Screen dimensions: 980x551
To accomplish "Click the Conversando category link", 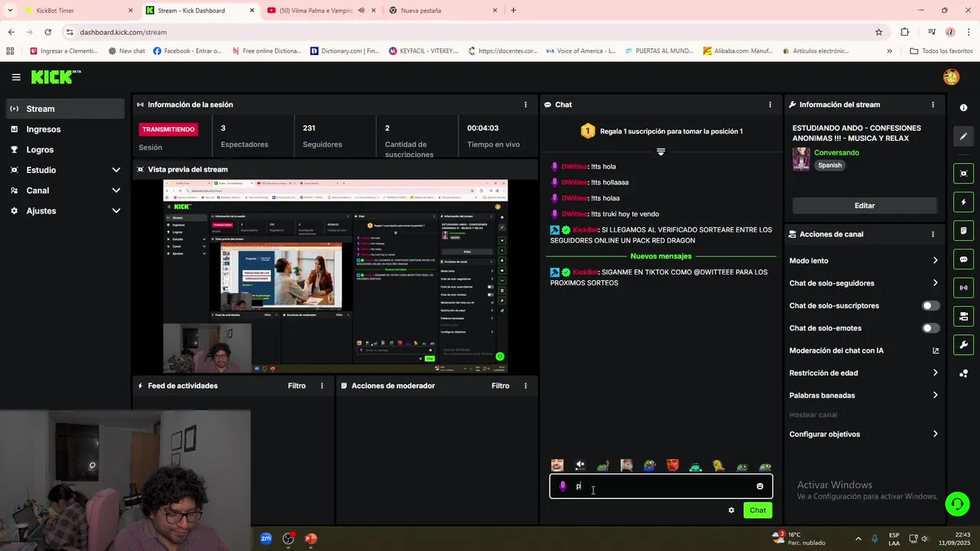I will (x=836, y=152).
